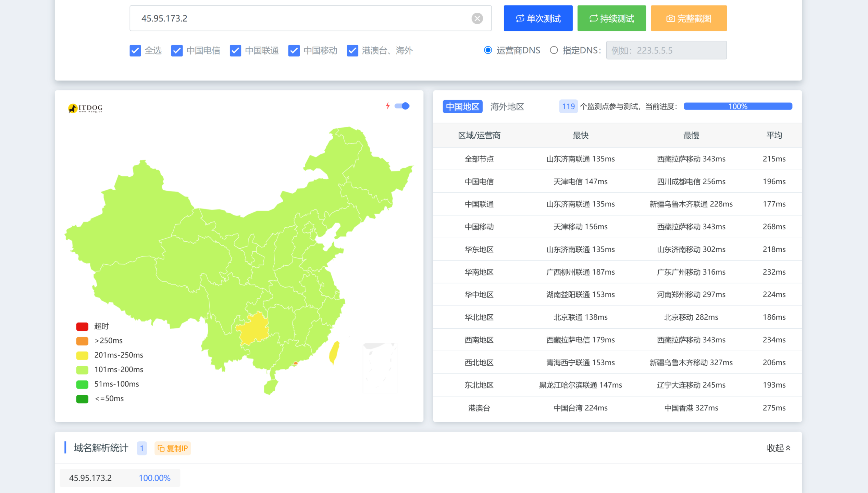This screenshot has height=493, width=868.
Task: Click the custom DNS input field
Action: tap(666, 50)
